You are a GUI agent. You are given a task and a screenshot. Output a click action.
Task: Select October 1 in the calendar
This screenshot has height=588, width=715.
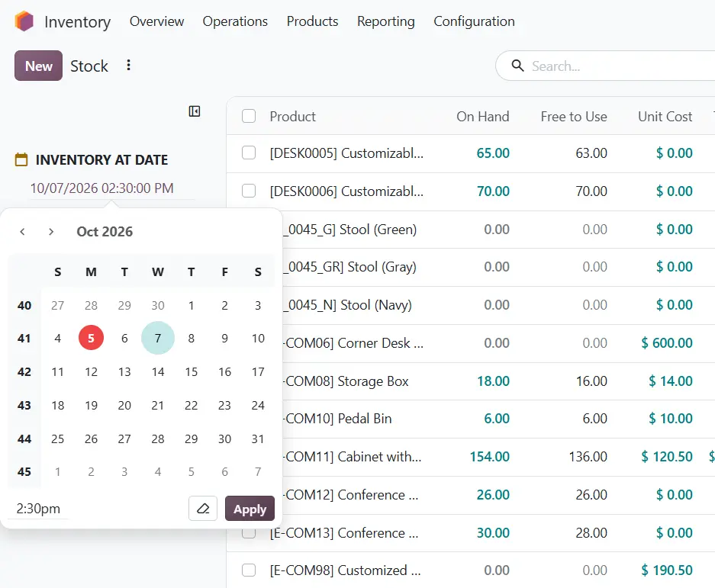tap(191, 305)
